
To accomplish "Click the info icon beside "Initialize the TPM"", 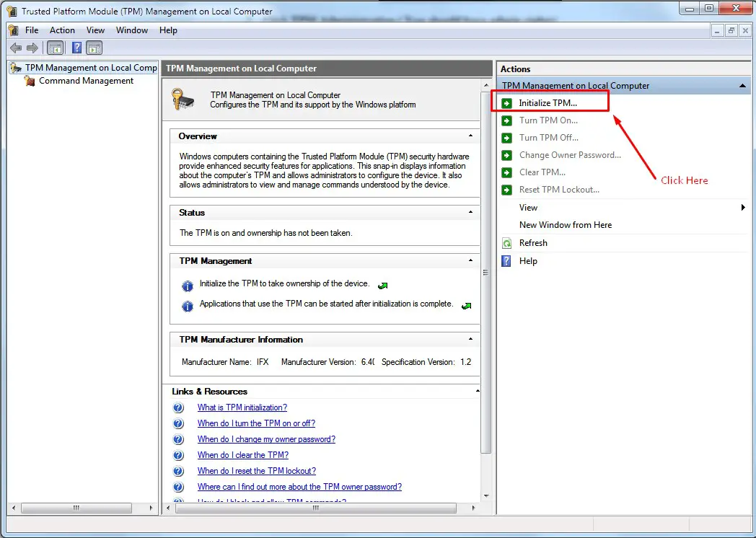I will (187, 286).
